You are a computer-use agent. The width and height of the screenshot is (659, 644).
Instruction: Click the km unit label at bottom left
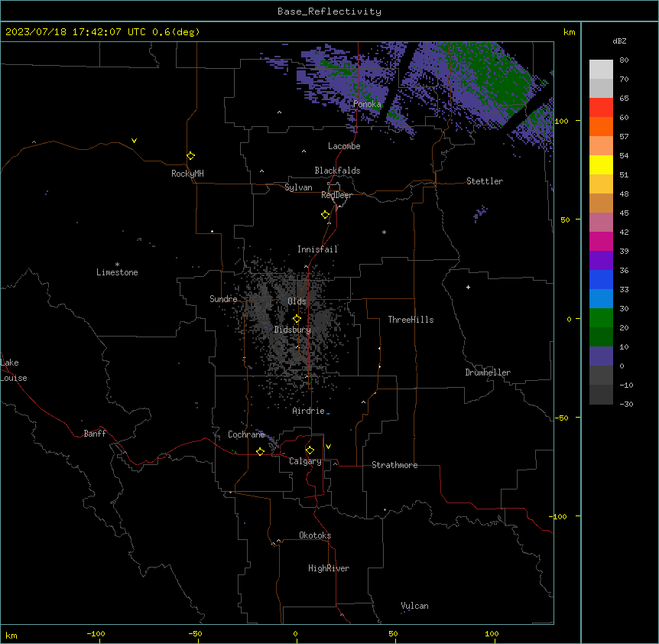point(11,635)
